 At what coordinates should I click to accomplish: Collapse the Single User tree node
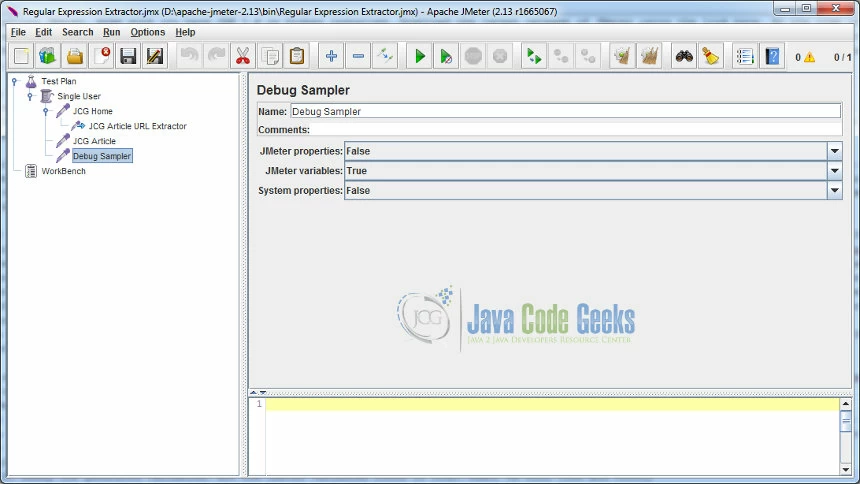click(x=30, y=96)
